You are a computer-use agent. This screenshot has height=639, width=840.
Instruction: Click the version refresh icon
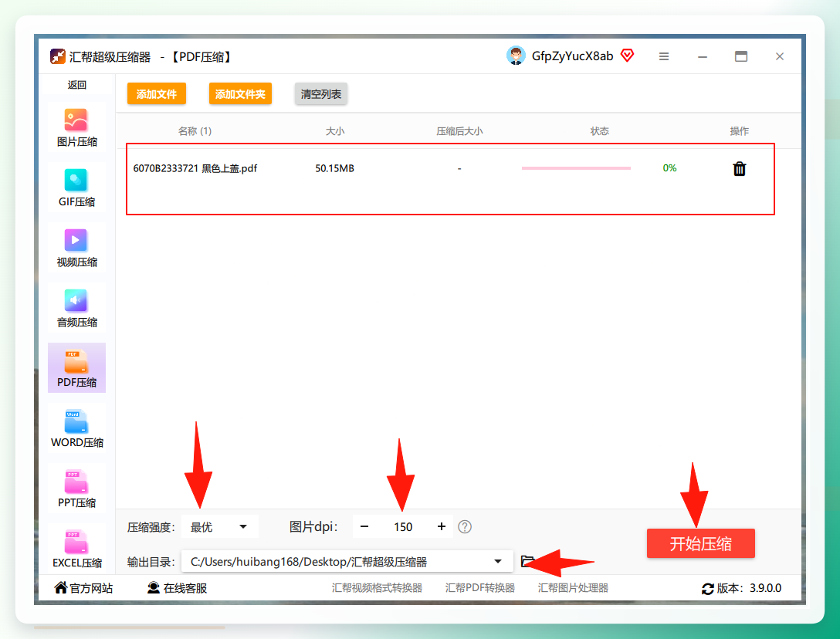click(x=708, y=589)
